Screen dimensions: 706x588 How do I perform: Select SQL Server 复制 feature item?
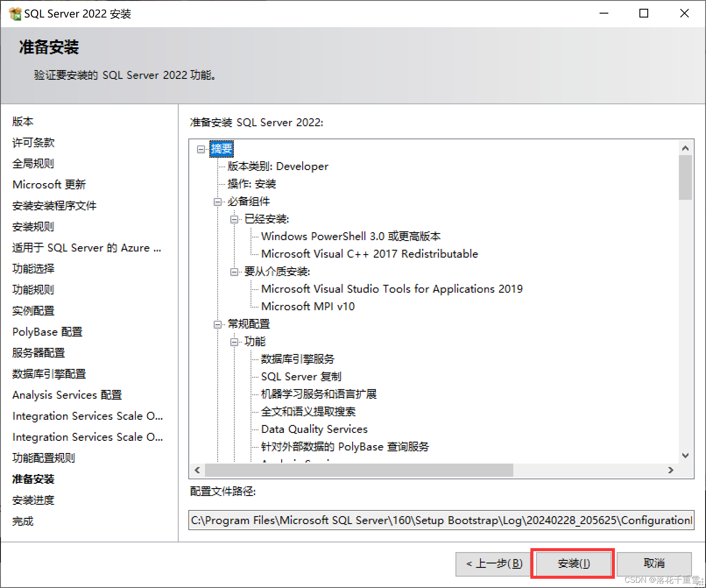301,377
